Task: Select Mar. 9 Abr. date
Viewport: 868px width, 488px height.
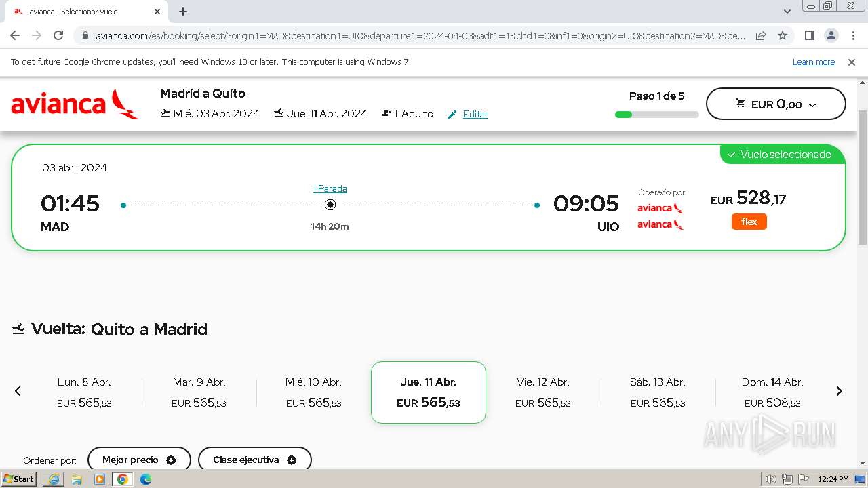Action: (x=199, y=392)
